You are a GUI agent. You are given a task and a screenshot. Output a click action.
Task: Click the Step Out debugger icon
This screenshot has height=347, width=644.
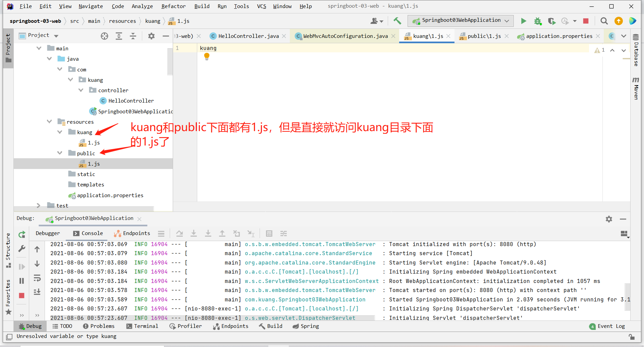pyautogui.click(x=222, y=233)
